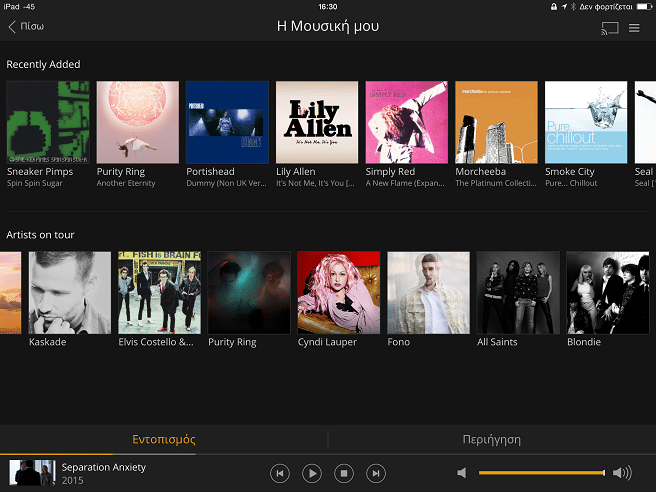The height and width of the screenshot is (492, 656).
Task: Select the 'Lily Allen' artist name
Action: (296, 172)
